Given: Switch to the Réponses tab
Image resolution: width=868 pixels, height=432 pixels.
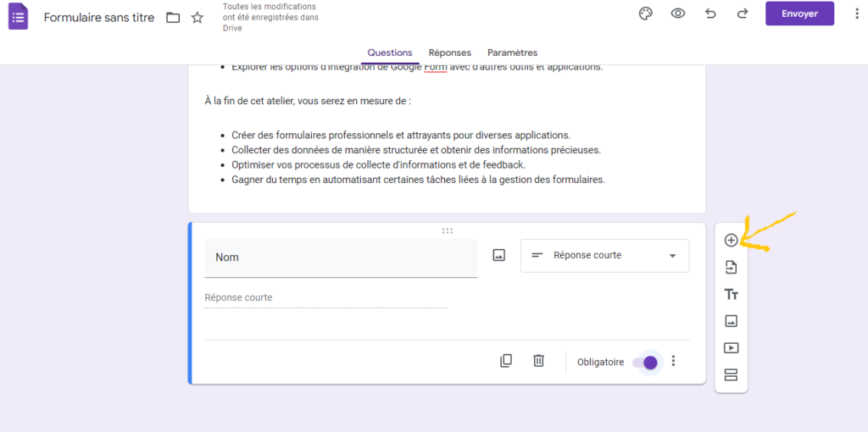Looking at the screenshot, I should coord(449,53).
